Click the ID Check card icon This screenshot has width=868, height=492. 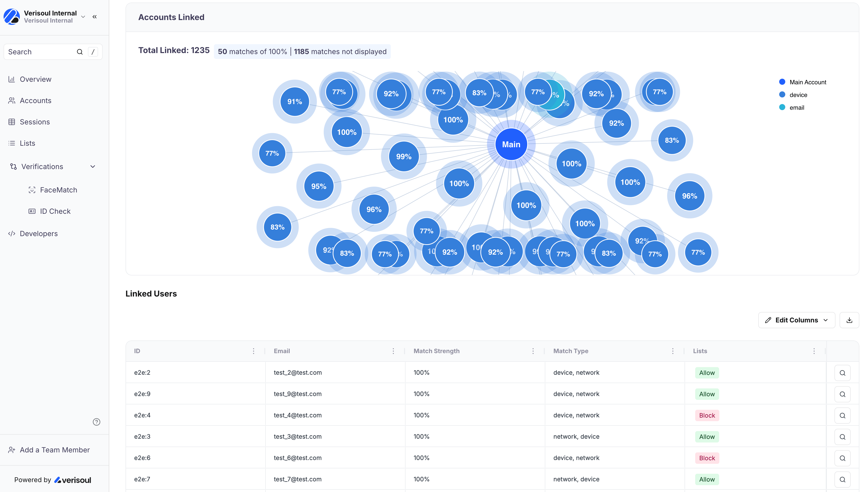click(32, 211)
